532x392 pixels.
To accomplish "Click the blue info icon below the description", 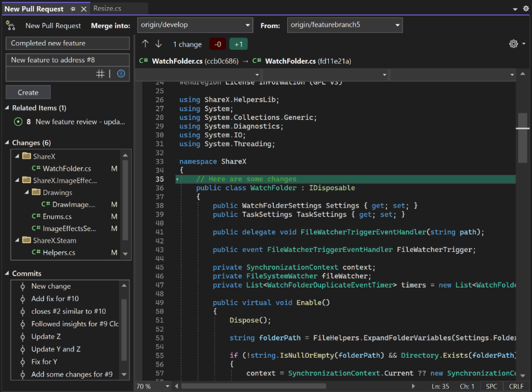I will [121, 74].
